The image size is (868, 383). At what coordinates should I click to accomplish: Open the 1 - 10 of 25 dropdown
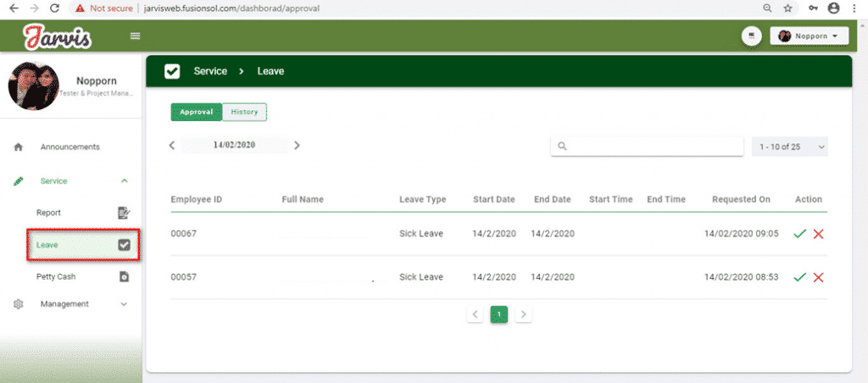click(789, 147)
